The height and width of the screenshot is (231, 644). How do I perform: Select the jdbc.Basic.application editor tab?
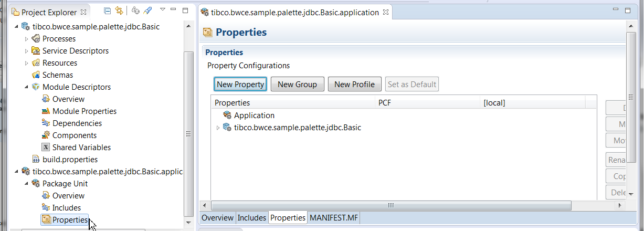point(294,12)
